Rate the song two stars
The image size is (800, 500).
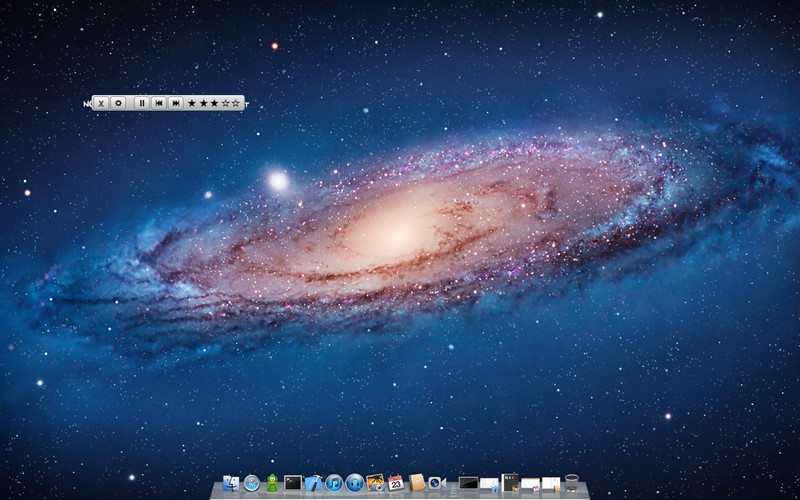tap(203, 103)
